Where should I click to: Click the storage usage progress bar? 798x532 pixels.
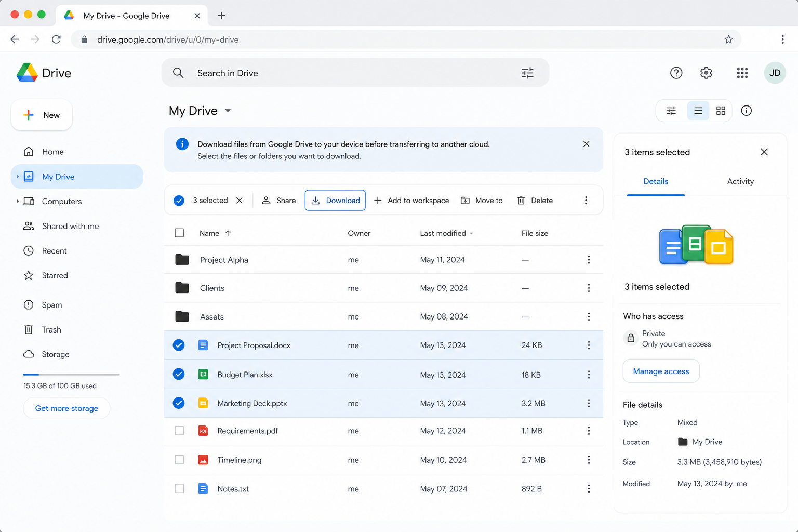[71, 374]
